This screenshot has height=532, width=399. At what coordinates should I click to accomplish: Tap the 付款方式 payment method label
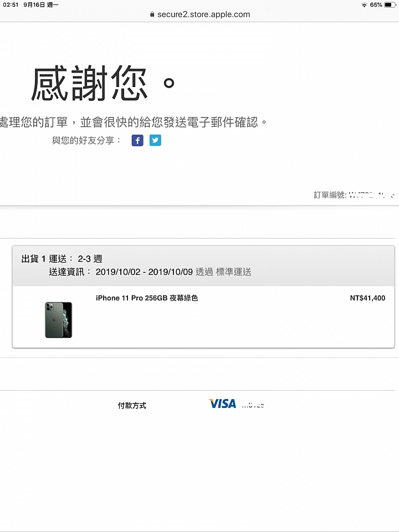click(132, 405)
